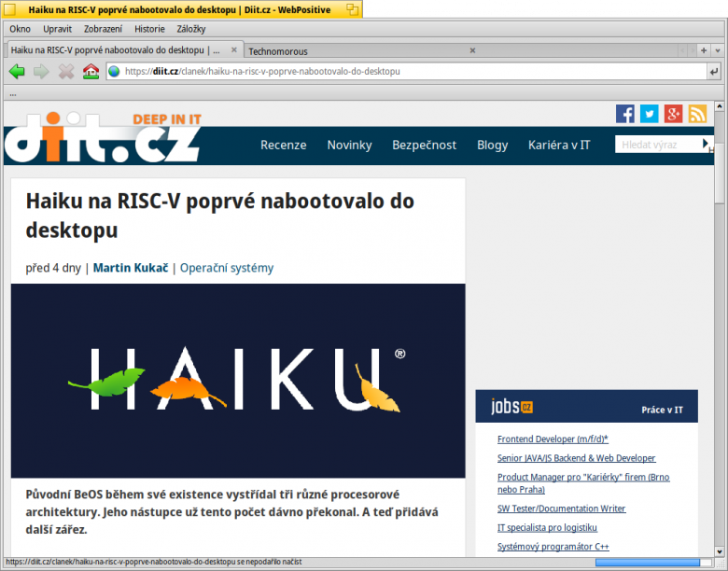Open the Google Plus icon

tap(673, 114)
